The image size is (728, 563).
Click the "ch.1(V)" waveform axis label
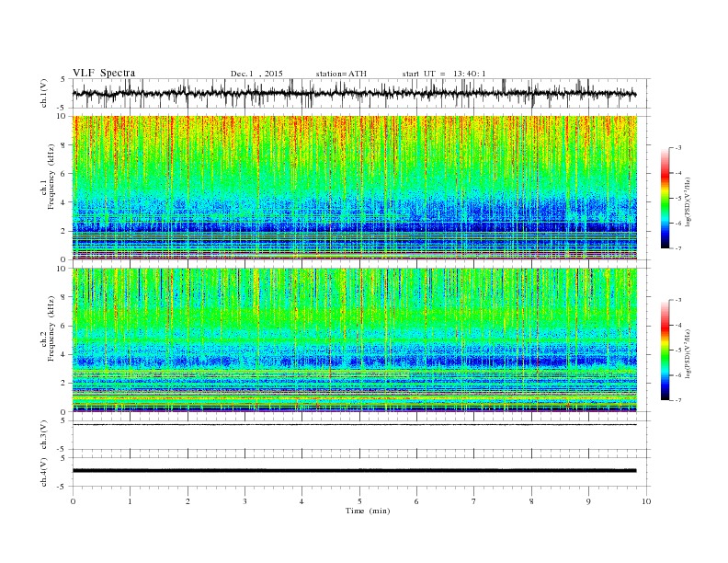44,94
